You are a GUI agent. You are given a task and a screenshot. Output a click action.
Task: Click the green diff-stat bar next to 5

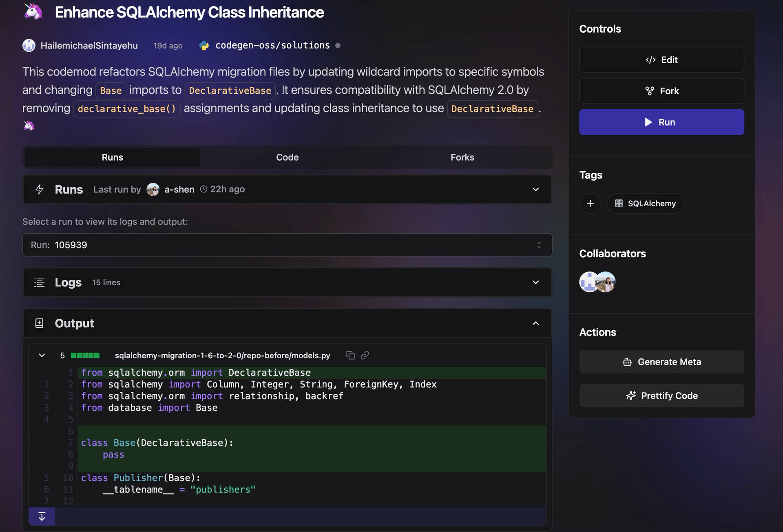click(85, 355)
